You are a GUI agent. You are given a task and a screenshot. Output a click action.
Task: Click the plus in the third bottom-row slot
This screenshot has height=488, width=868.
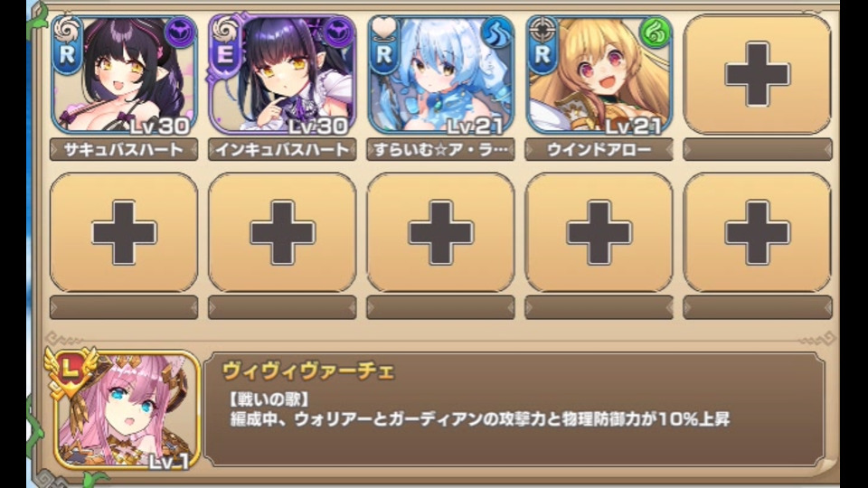tap(440, 232)
